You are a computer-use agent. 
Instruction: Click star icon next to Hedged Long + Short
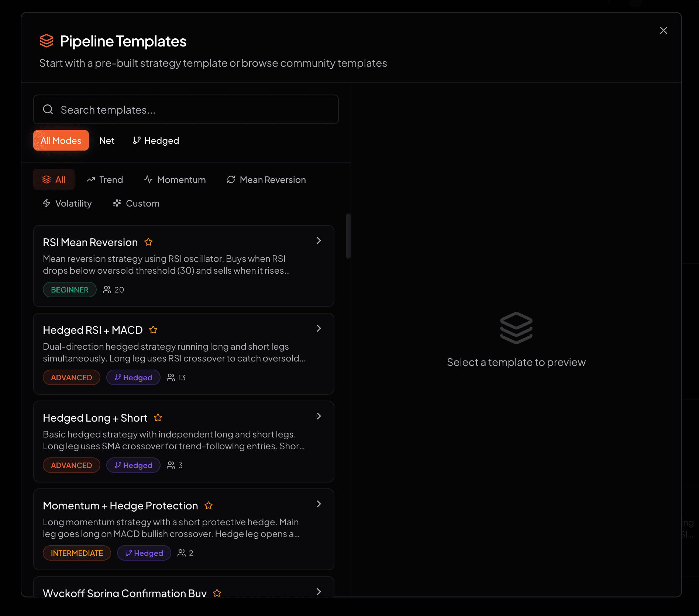[x=158, y=418]
